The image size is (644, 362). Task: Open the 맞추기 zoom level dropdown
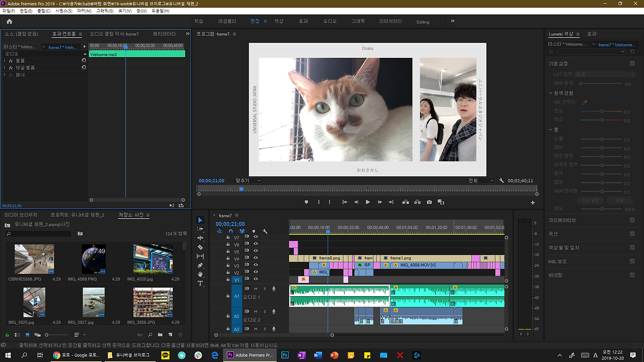[x=249, y=180]
